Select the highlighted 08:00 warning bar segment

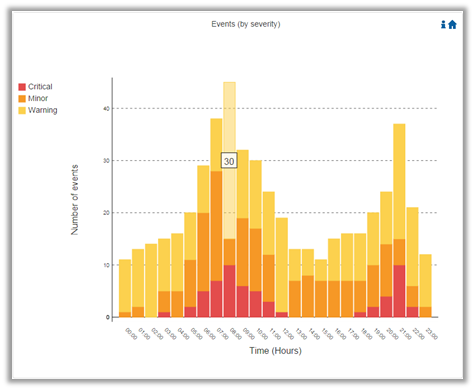(x=229, y=160)
